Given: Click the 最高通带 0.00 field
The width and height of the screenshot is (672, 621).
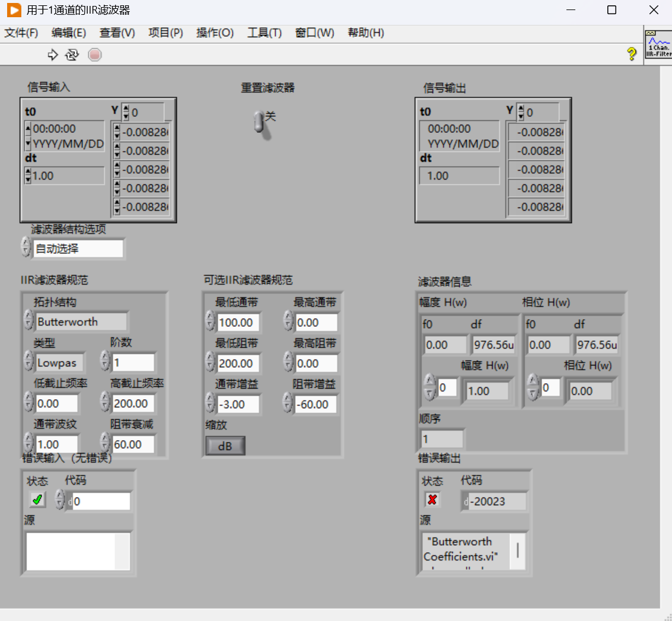Looking at the screenshot, I should 316,322.
